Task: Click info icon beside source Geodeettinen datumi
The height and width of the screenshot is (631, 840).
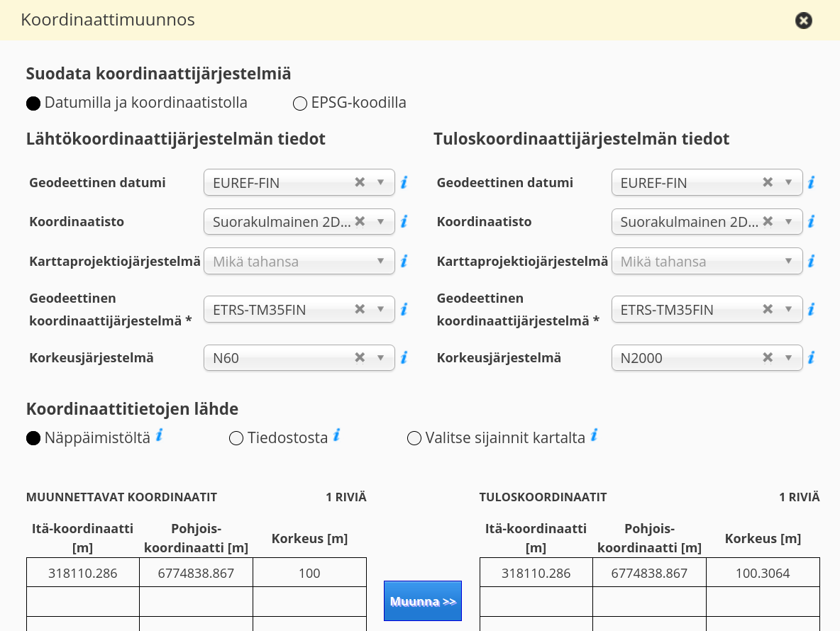Action: [404, 183]
